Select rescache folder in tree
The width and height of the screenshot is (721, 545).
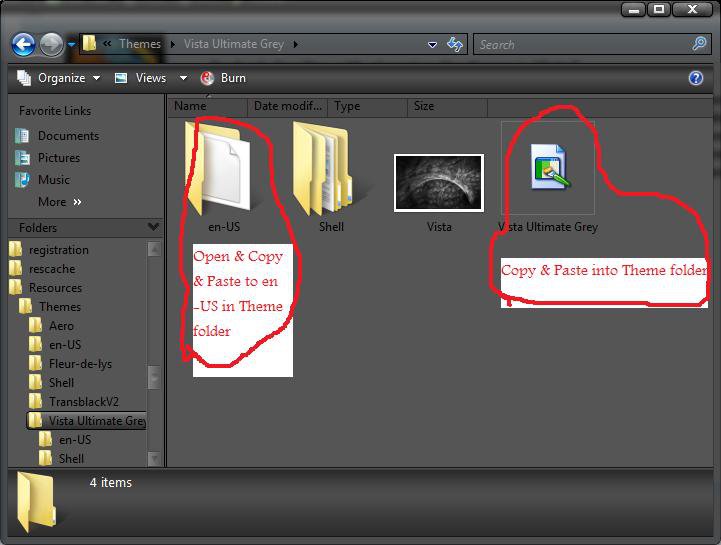click(x=52, y=269)
